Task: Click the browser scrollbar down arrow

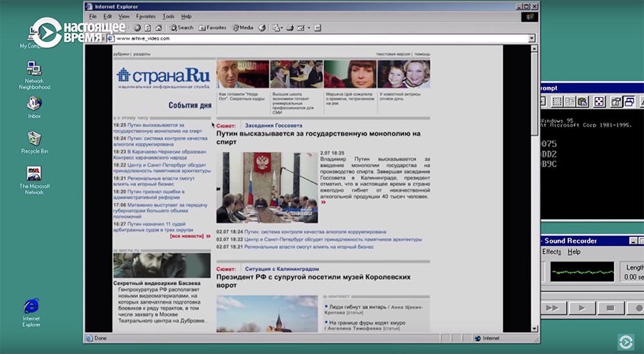Action: click(x=535, y=328)
